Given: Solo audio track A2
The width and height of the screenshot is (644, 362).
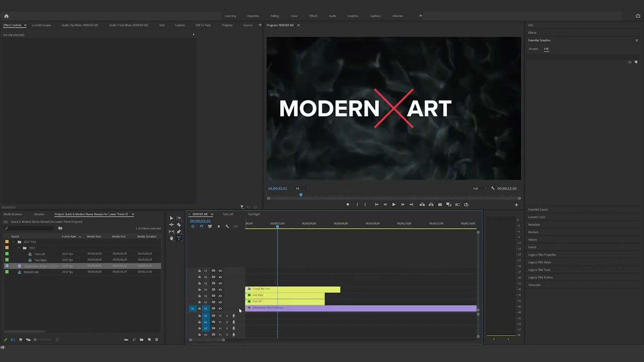Looking at the screenshot, I should tap(226, 322).
